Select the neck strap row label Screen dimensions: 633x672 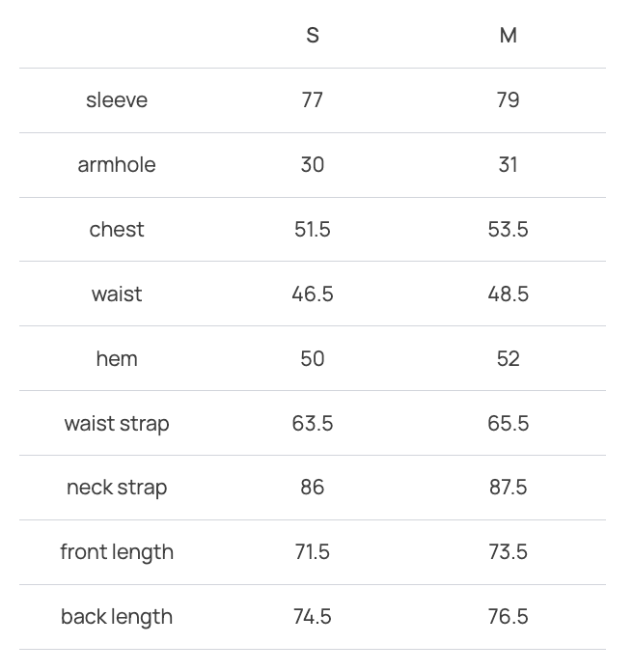[117, 488]
